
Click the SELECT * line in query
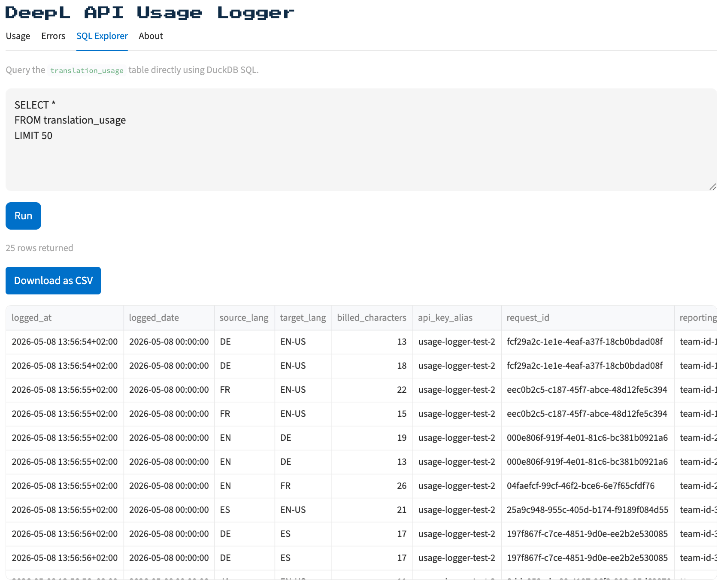[x=35, y=105]
